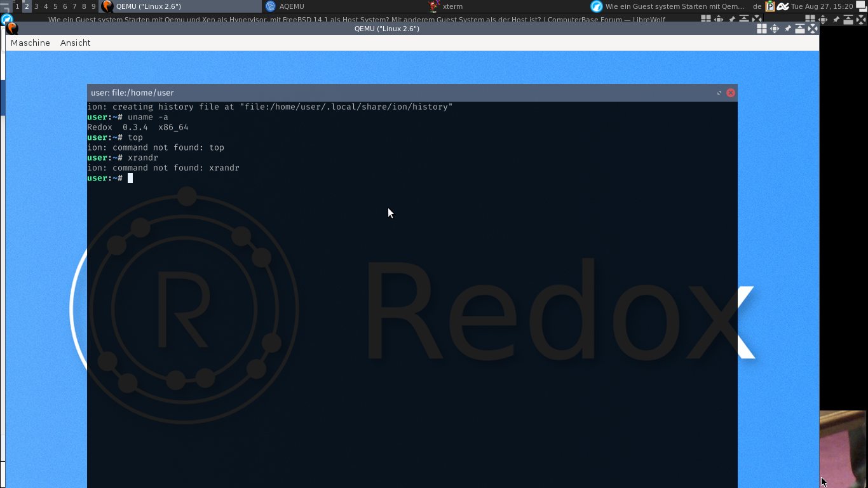Click the LibreWolf window title text behind QEMU
This screenshot has width=868, height=488.
[x=356, y=19]
